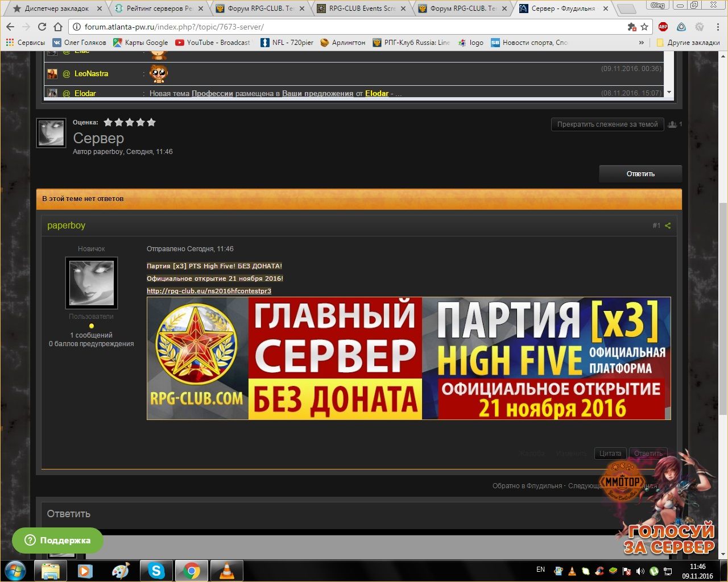Click Прекратить слежение за темой button
This screenshot has width=728, height=582.
pos(607,124)
